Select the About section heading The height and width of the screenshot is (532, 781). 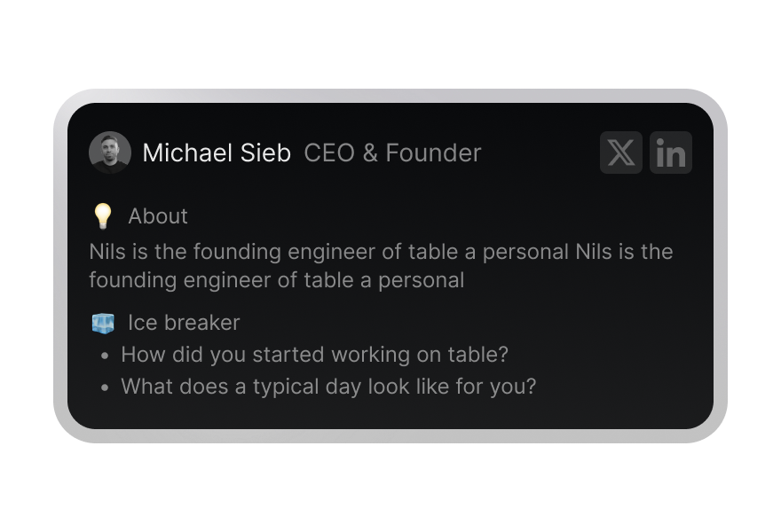(158, 215)
